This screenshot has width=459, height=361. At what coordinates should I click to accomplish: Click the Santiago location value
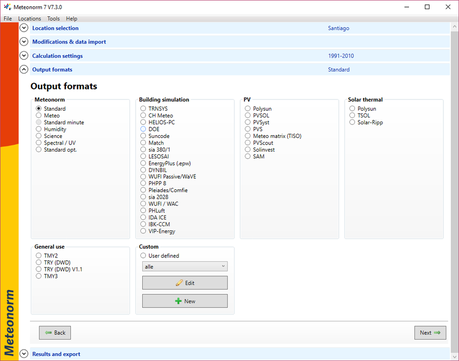tap(338, 28)
